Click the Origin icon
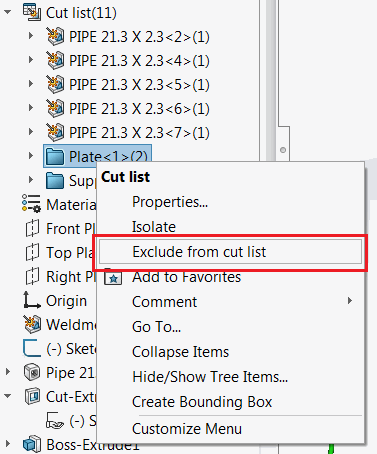 (x=32, y=300)
